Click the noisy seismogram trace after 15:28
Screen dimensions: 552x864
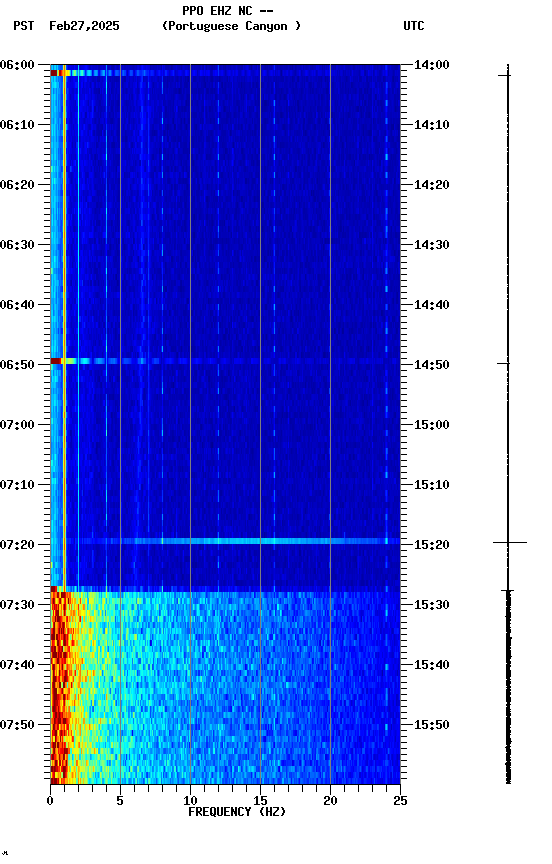[x=508, y=687]
